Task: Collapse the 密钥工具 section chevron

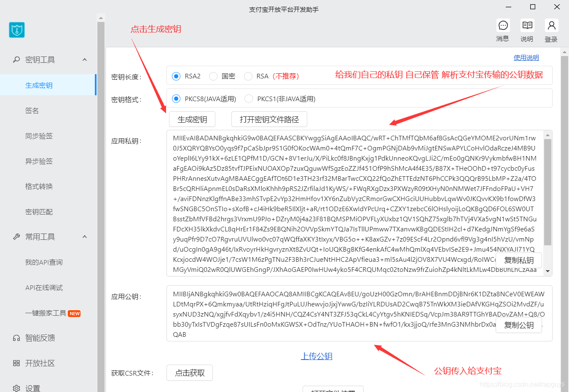Action: click(85, 60)
